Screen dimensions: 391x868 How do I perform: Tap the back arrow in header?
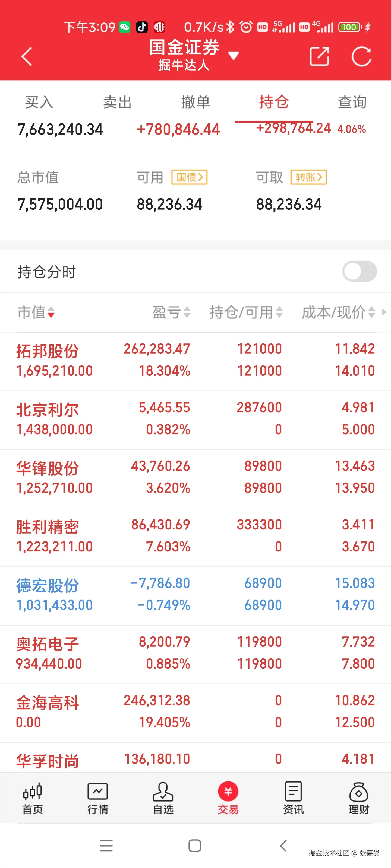[27, 56]
